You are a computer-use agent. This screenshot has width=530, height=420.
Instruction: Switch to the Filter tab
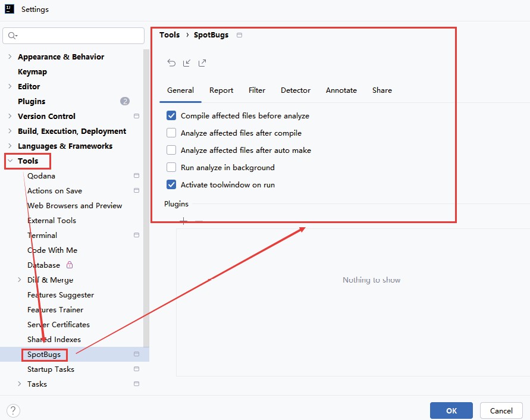[257, 90]
